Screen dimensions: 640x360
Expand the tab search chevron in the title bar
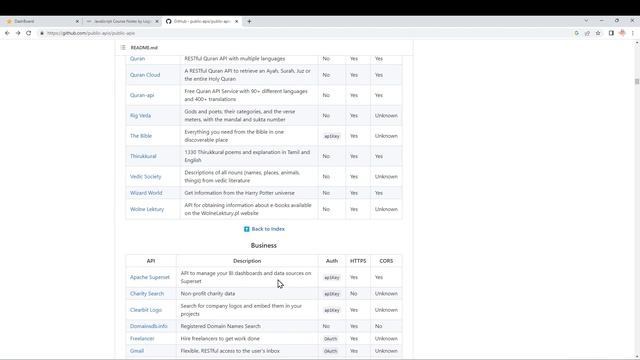[x=586, y=20]
